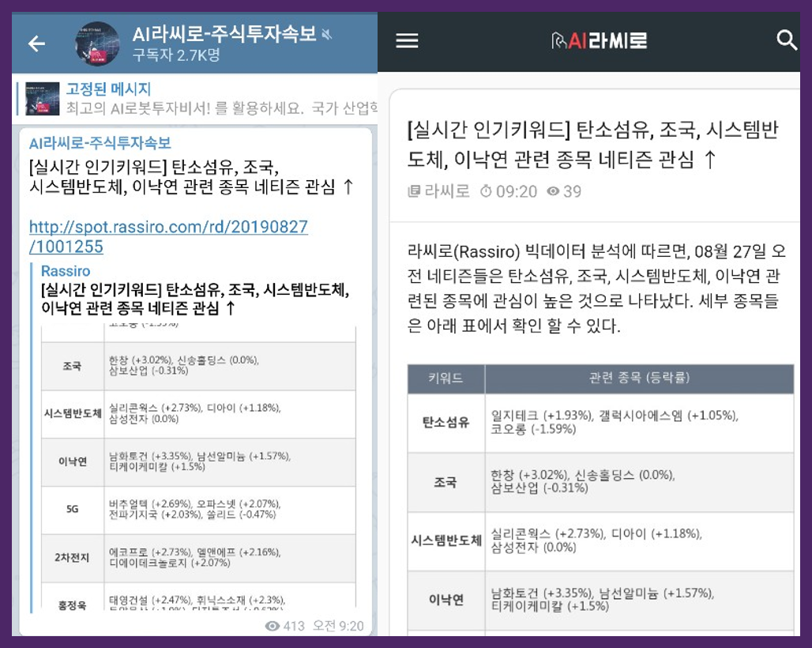Select the 키워드 table header cell
Image resolution: width=812 pixels, height=648 pixels.
[x=445, y=379]
